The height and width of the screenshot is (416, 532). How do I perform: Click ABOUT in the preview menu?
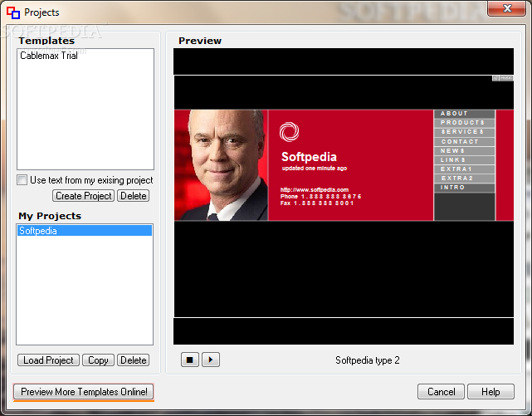pyautogui.click(x=464, y=114)
